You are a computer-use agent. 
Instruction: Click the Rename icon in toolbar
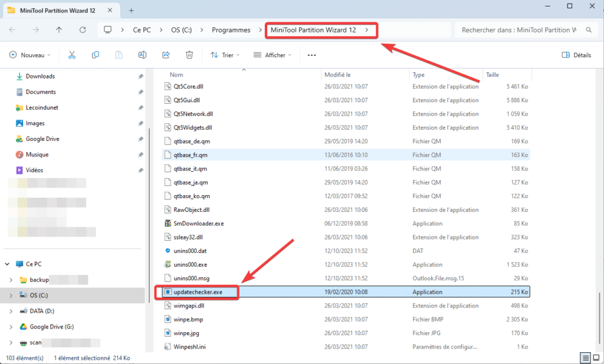tap(142, 55)
